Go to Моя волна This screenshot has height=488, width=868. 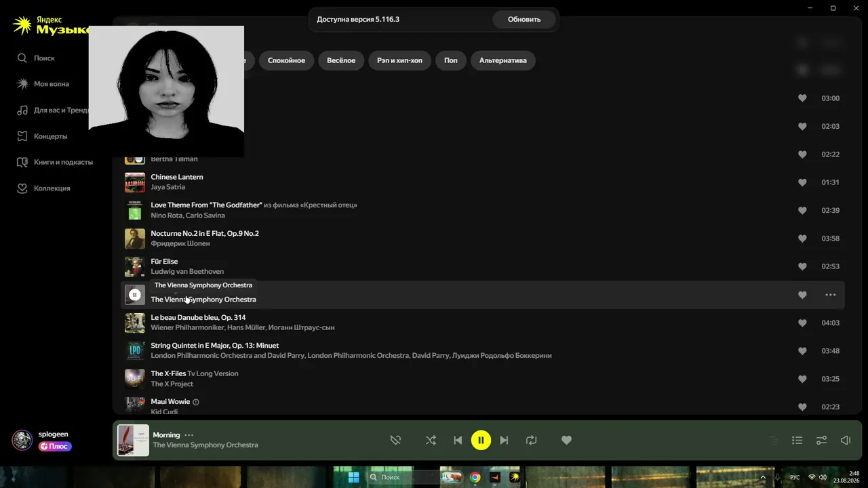43,84
